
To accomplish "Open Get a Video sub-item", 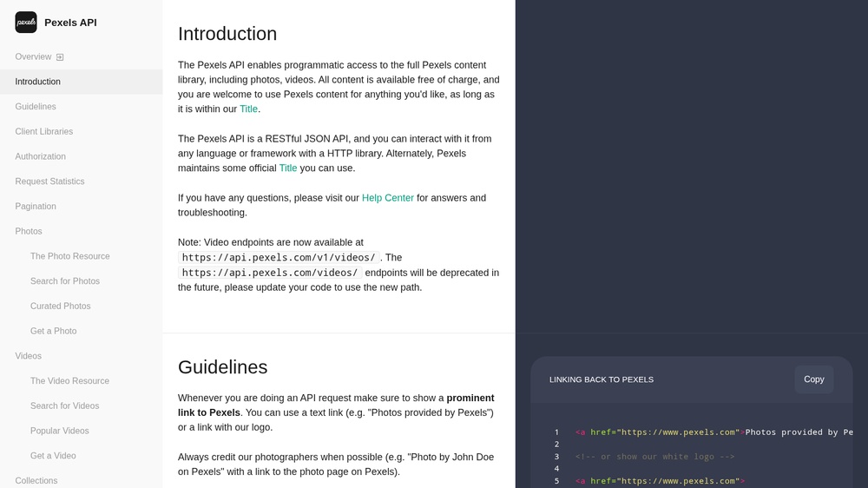I will click(x=53, y=455).
